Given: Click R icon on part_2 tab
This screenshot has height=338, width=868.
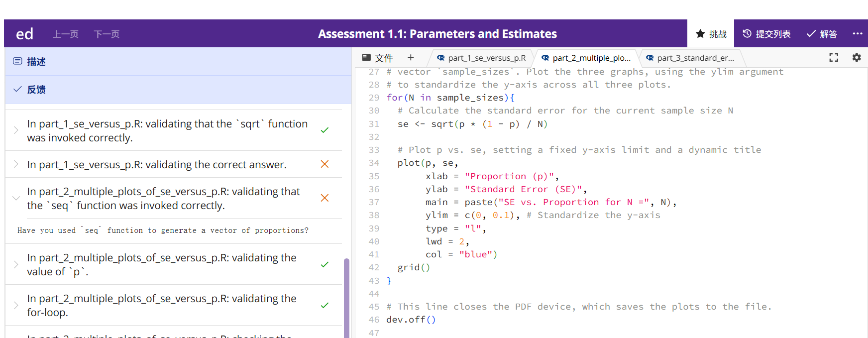Looking at the screenshot, I should coord(545,58).
